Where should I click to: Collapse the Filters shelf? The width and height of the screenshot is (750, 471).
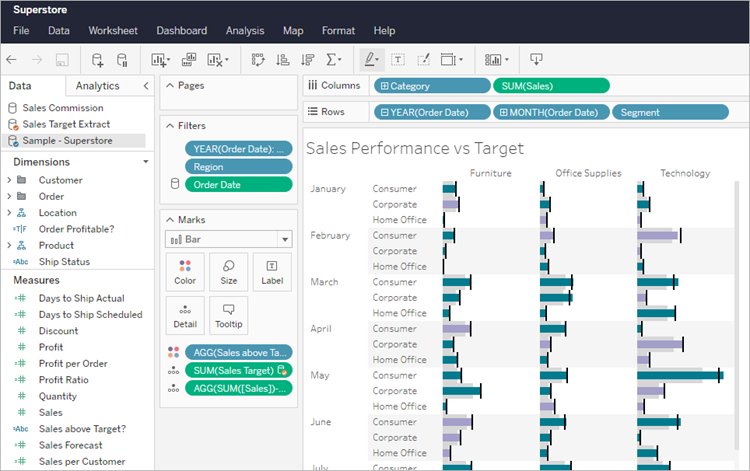click(170, 126)
